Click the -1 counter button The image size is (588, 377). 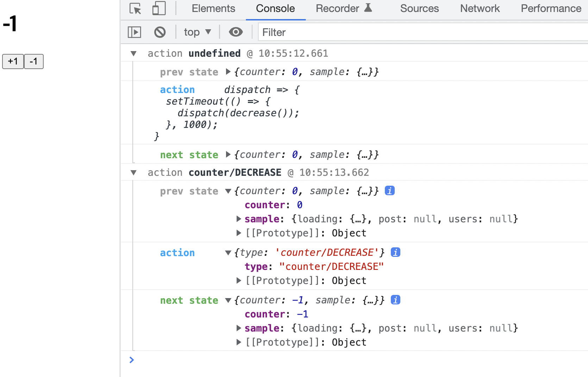tap(34, 61)
